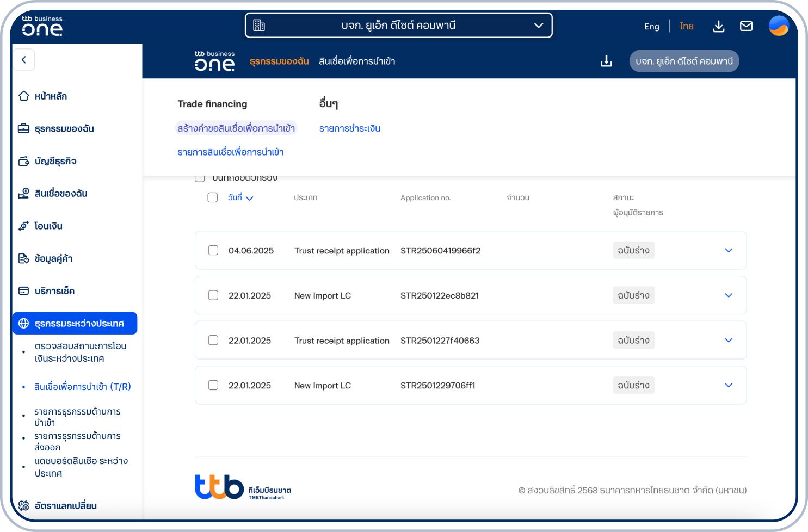Click the ttb logo in the footer
Viewport: 808px width, 532px height.
(x=243, y=487)
